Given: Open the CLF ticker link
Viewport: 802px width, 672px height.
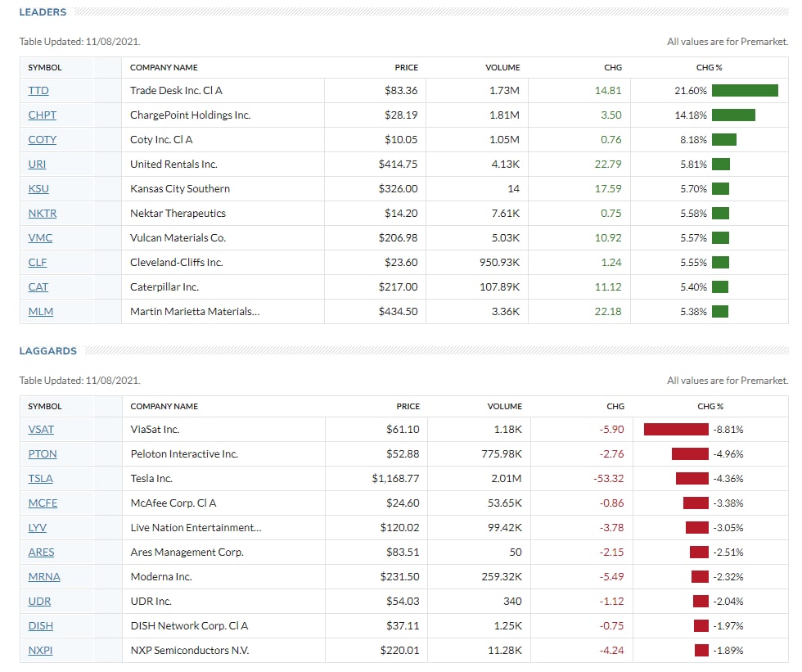Looking at the screenshot, I should [38, 263].
